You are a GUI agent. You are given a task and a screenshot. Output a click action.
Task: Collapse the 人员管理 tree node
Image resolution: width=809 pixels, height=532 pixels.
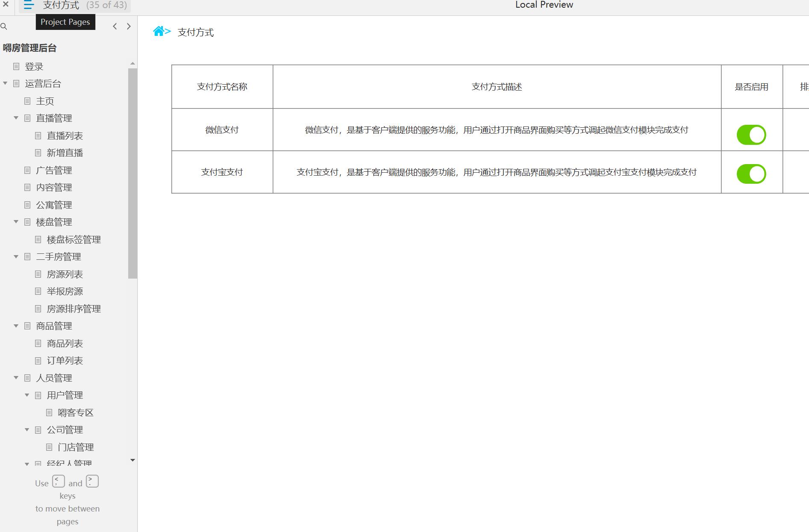[16, 378]
